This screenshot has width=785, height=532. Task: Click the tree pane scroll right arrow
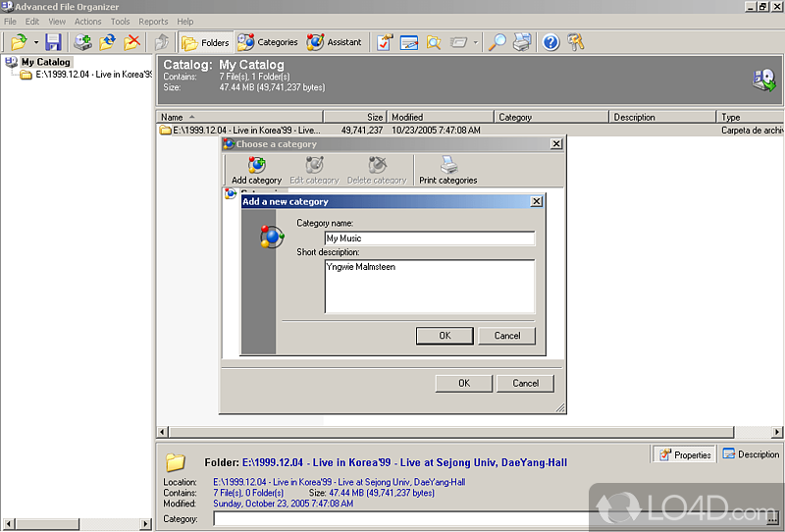tap(145, 524)
